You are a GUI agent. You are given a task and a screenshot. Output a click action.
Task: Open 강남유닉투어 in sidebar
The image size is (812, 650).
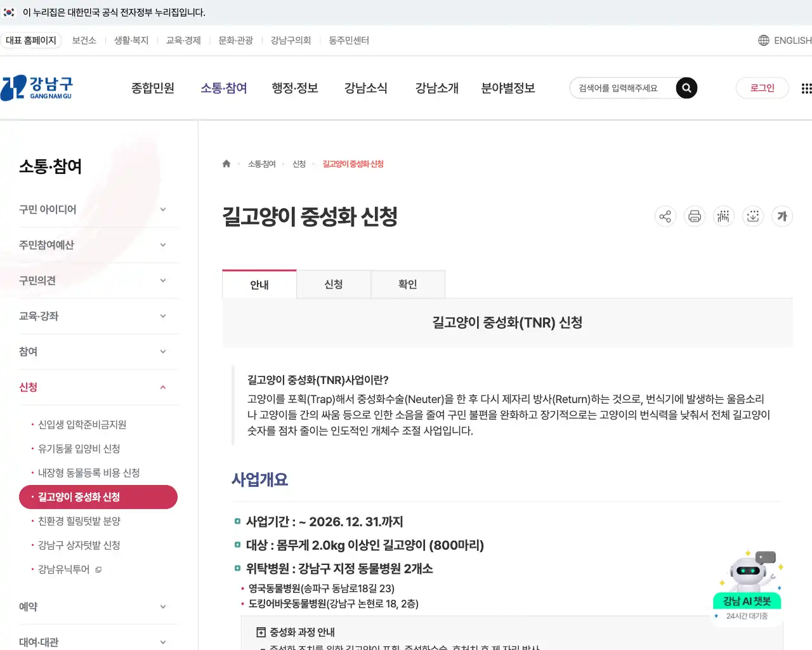pos(64,569)
